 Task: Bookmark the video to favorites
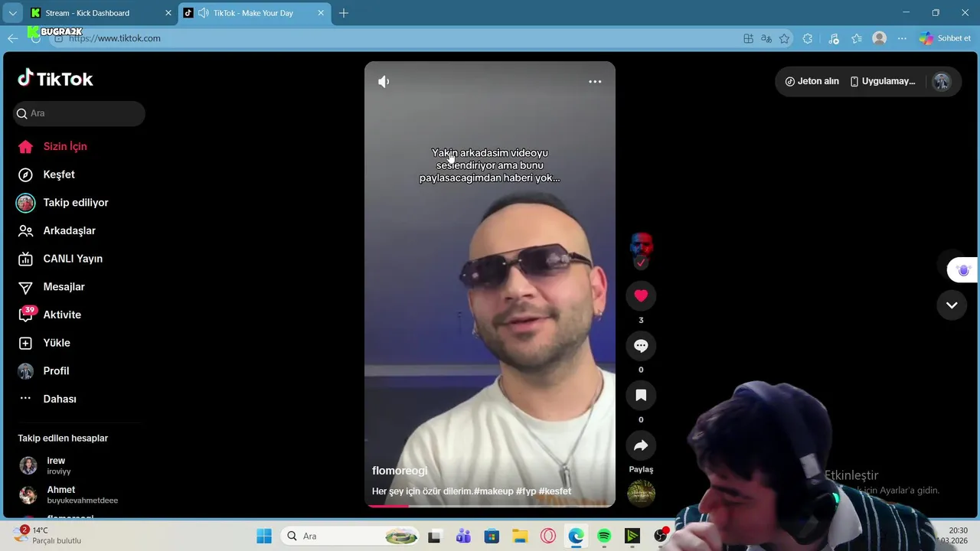641,396
